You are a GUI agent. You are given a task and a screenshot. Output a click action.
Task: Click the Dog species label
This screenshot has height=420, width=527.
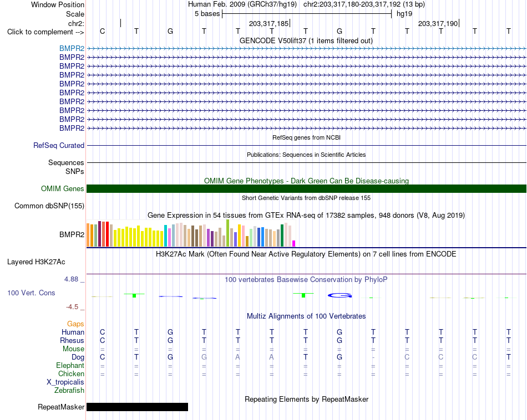coord(78,357)
